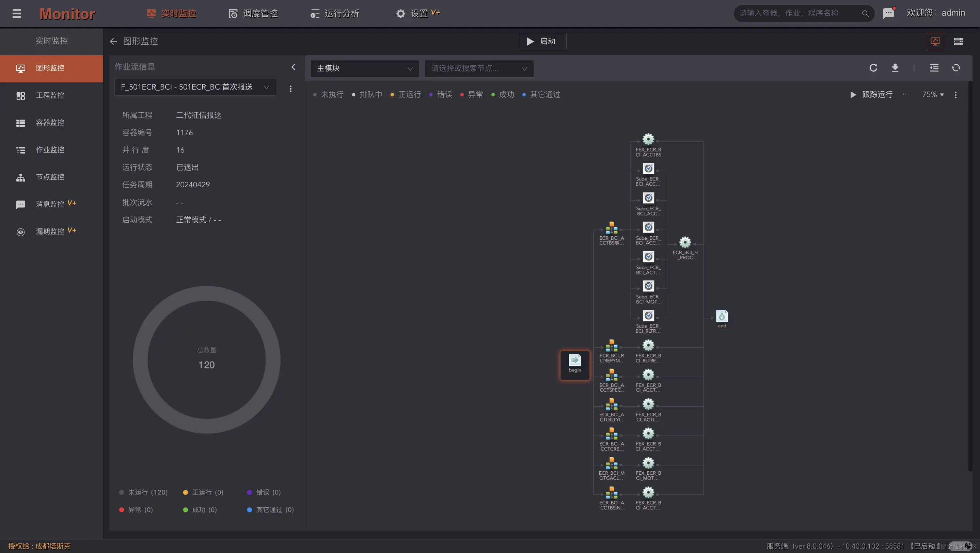This screenshot has width=980, height=553.
Task: Switch to graphical monitor view toggle
Action: 935,42
